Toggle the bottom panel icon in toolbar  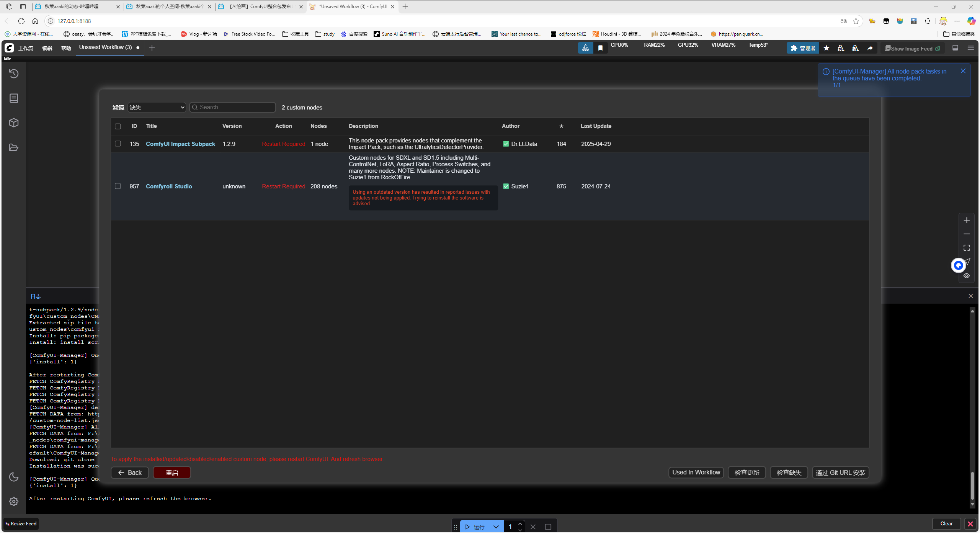click(955, 48)
